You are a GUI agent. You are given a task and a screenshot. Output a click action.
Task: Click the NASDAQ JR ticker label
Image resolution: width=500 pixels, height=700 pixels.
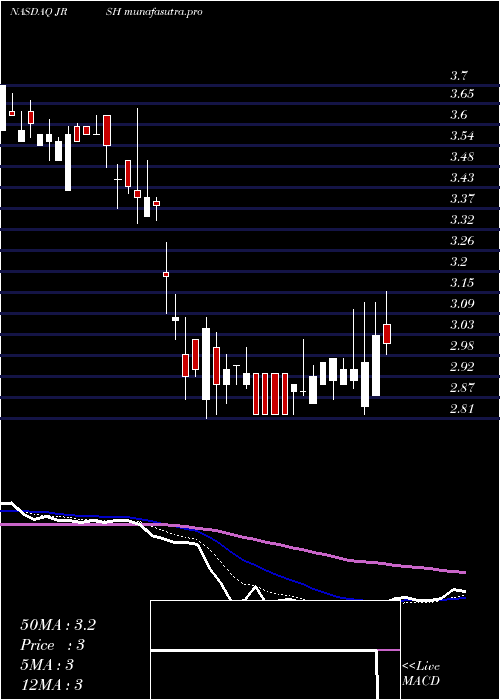pos(38,12)
